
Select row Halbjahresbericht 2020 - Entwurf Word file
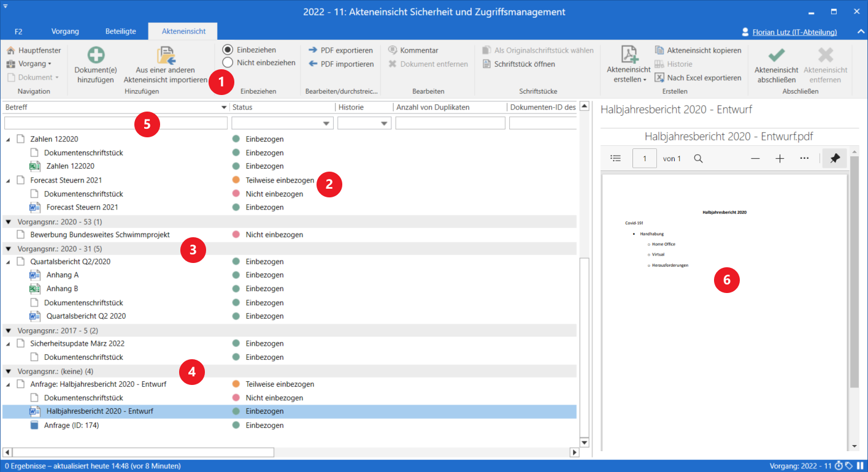(x=290, y=411)
